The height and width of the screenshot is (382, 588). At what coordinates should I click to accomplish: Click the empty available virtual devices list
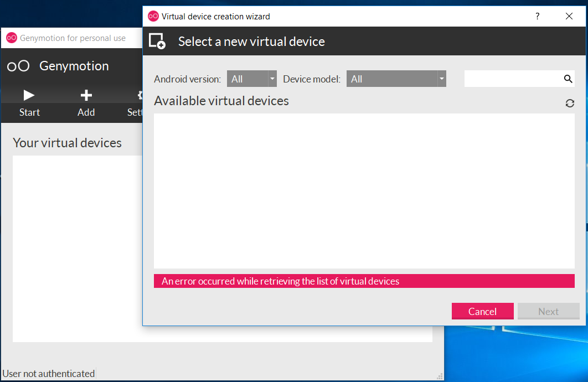point(364,191)
